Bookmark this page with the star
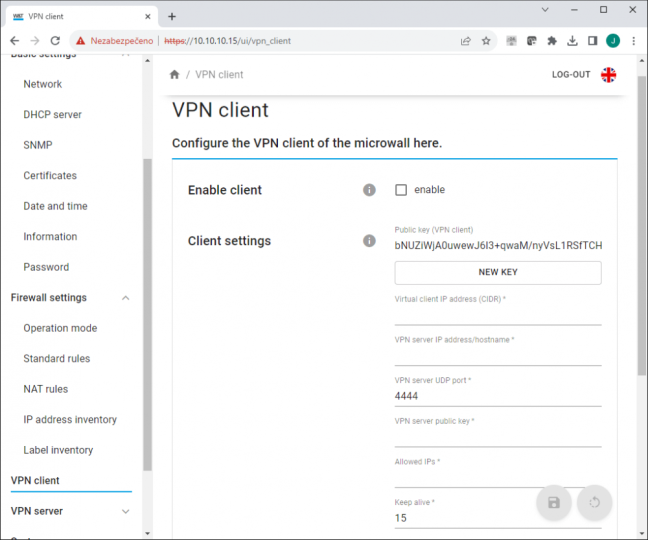Viewport: 648px width, 540px height. point(486,40)
